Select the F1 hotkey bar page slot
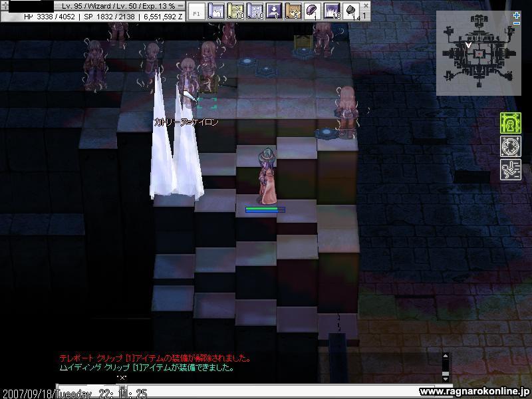This screenshot has width=532, height=399. pyautogui.click(x=196, y=11)
